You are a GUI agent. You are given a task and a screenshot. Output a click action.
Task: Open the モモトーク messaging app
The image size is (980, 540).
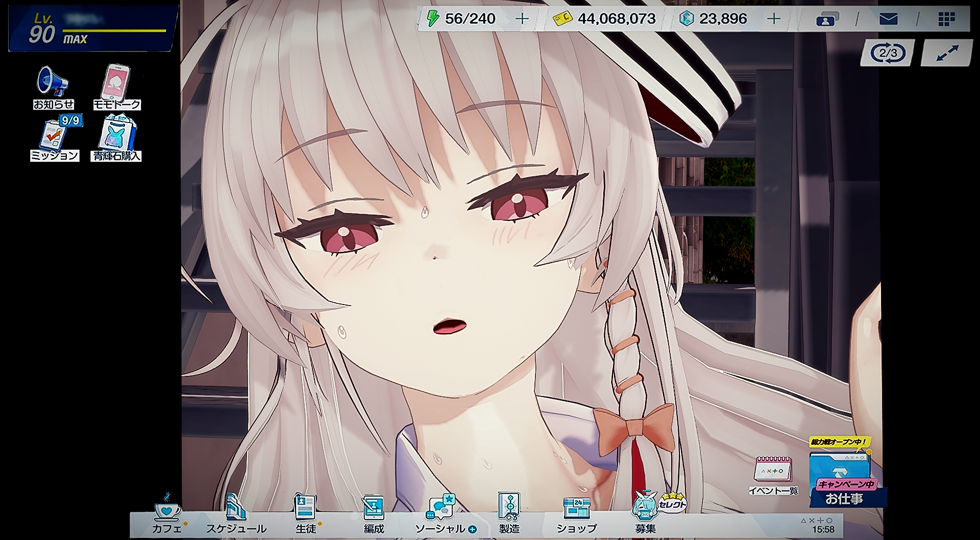pyautogui.click(x=117, y=87)
